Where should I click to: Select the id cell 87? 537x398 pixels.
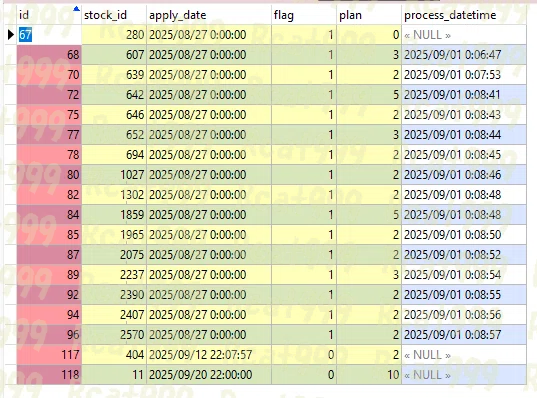(49, 254)
